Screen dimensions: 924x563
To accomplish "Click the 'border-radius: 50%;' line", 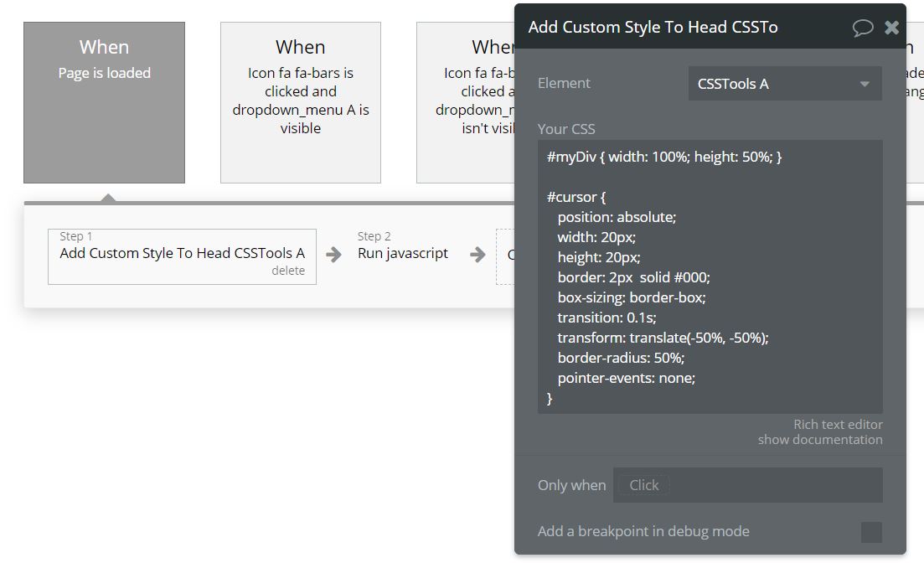I will point(621,358).
